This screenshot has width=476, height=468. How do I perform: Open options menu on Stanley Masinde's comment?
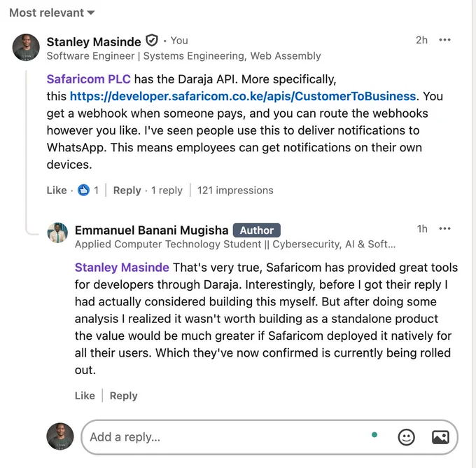click(444, 40)
